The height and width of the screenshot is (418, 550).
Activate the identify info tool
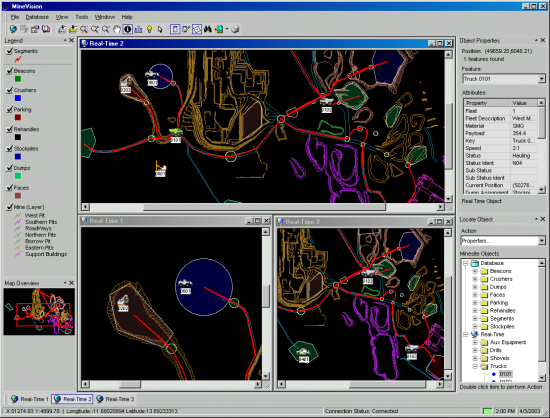click(128, 29)
